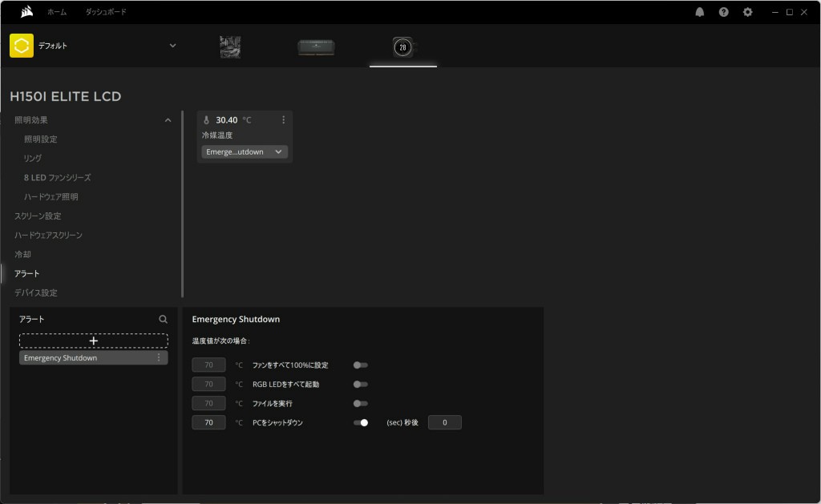Screen dimensions: 821x504
Task: Expand the Emerge...utdown alert dropdown
Action: (x=245, y=151)
